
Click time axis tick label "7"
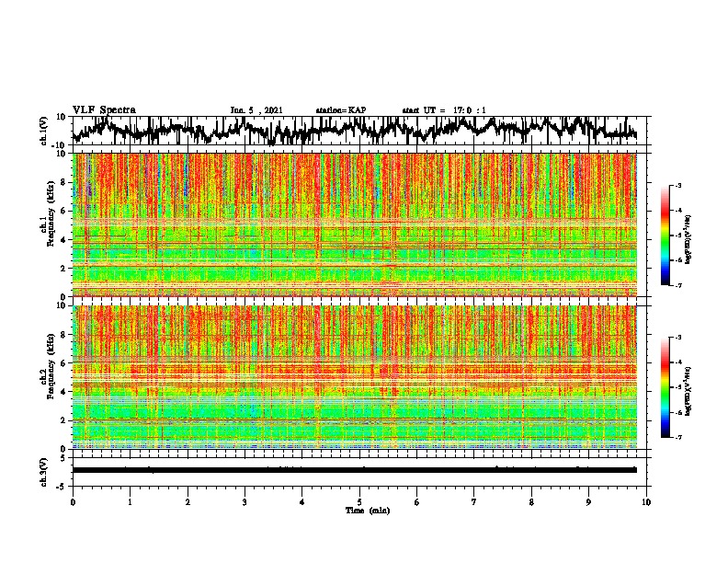pyautogui.click(x=474, y=502)
